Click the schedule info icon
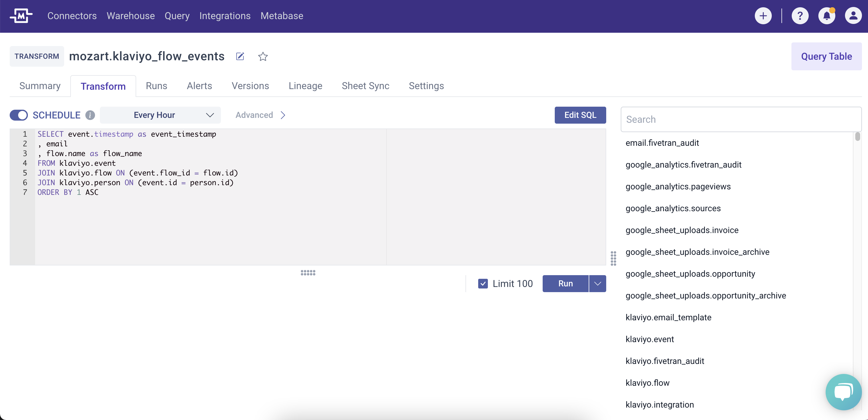Viewport: 868px width, 420px height. (x=90, y=115)
